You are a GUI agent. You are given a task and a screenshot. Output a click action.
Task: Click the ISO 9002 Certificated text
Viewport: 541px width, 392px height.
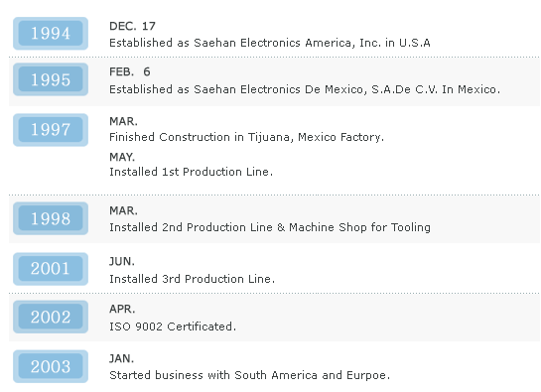coord(173,327)
